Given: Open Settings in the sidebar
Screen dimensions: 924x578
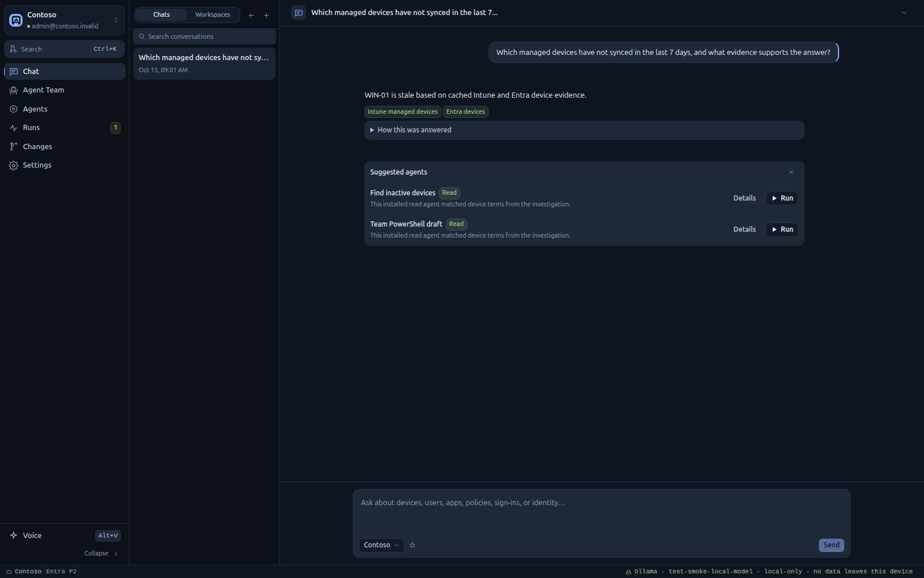Looking at the screenshot, I should [64, 165].
